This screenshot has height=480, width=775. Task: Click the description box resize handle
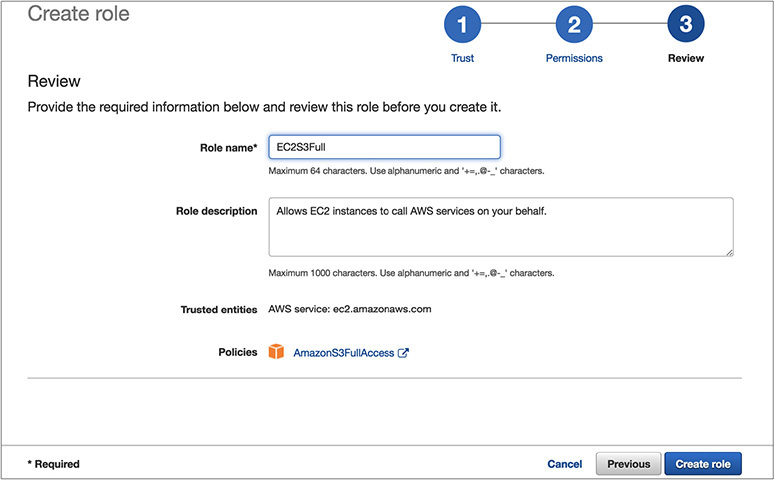pyautogui.click(x=728, y=251)
